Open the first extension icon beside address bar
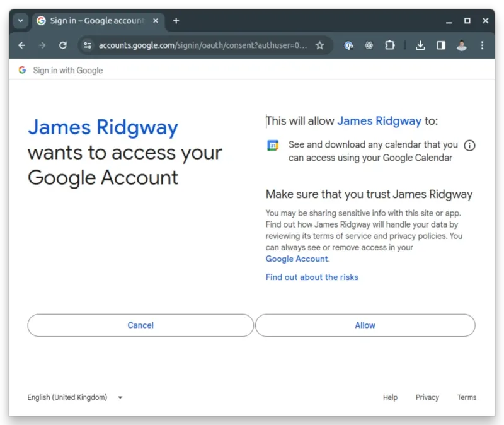Image resolution: width=504 pixels, height=425 pixels. tap(349, 45)
